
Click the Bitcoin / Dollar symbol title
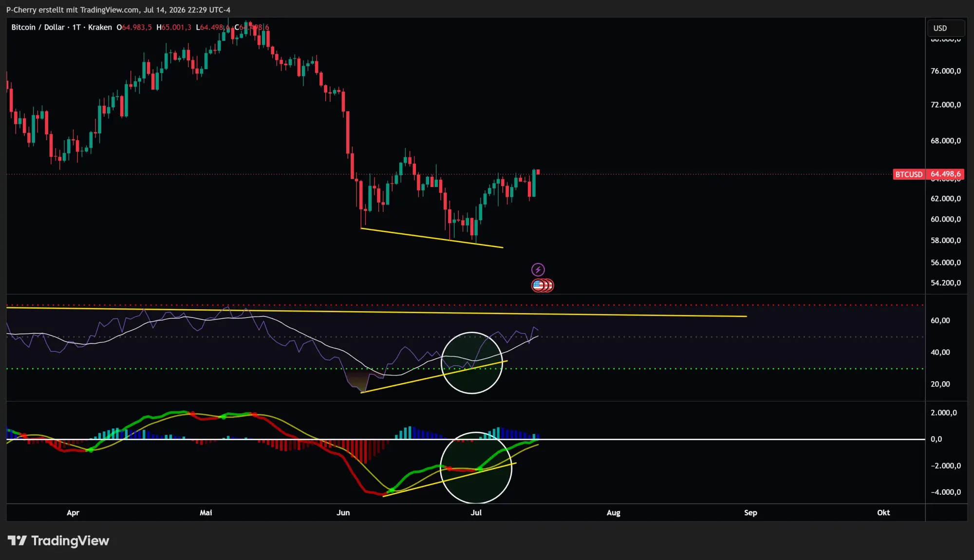click(x=37, y=27)
